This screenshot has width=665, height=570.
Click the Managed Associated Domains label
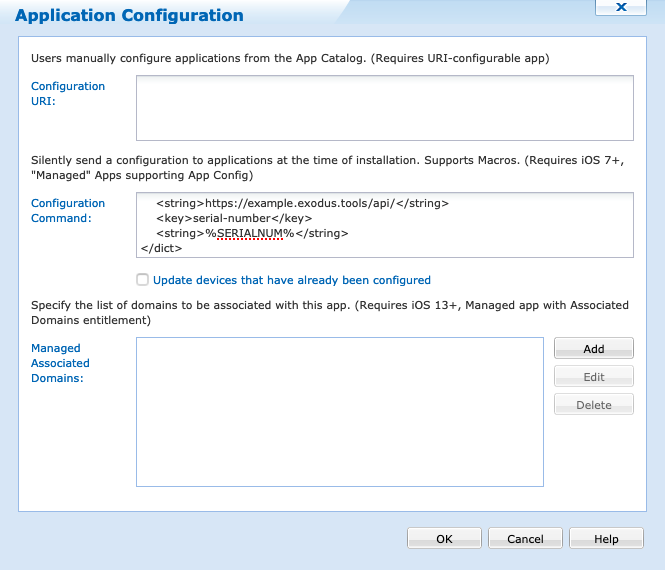click(60, 363)
